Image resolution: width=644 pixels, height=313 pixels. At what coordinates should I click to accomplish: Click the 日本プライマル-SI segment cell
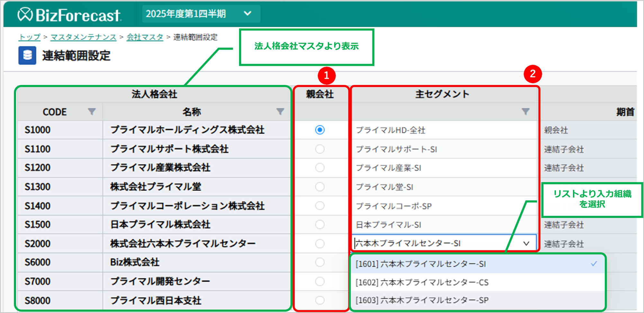(388, 225)
